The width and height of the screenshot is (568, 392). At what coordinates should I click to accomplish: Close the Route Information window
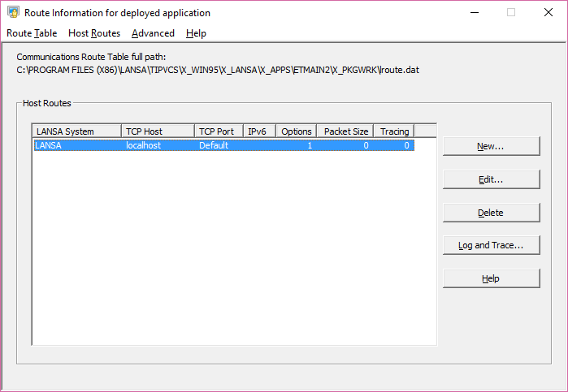tap(548, 12)
